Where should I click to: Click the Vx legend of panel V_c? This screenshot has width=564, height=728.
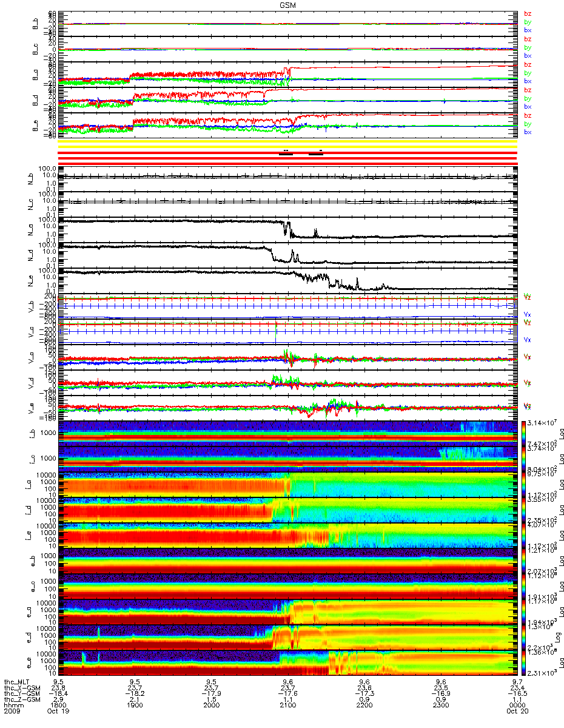528,340
